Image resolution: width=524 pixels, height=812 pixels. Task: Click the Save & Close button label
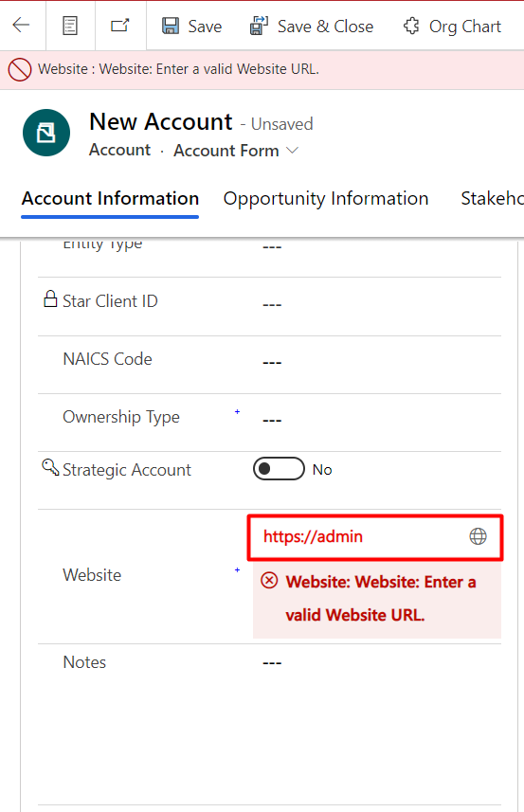point(325,27)
